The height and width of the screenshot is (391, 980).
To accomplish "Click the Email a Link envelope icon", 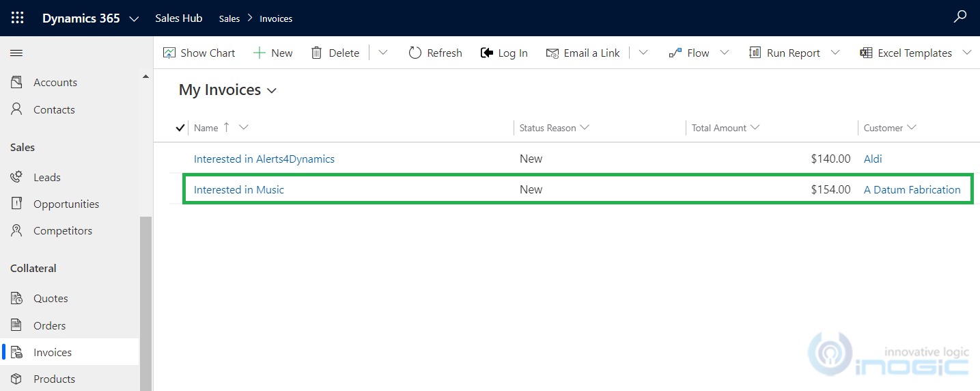I will pyautogui.click(x=552, y=53).
